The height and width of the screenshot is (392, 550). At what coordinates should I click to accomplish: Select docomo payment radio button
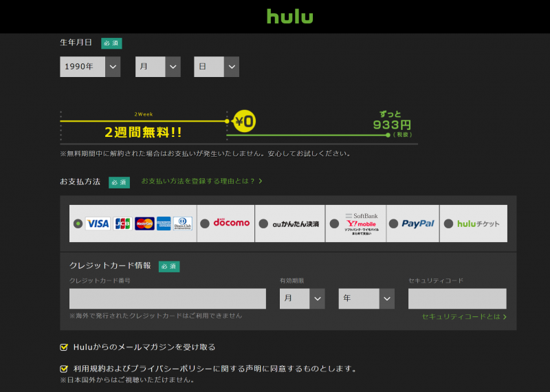pyautogui.click(x=205, y=224)
